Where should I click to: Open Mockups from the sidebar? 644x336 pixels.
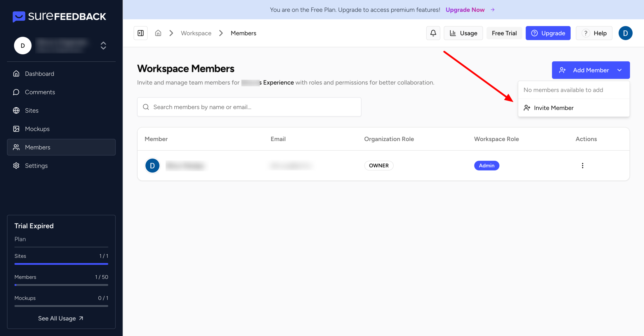pos(37,129)
